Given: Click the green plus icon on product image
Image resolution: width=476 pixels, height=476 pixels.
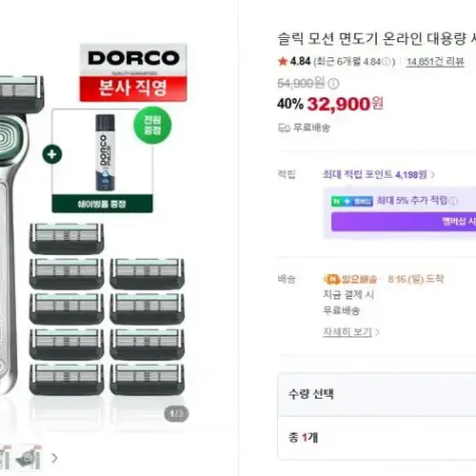Looking at the screenshot, I should (x=52, y=154).
